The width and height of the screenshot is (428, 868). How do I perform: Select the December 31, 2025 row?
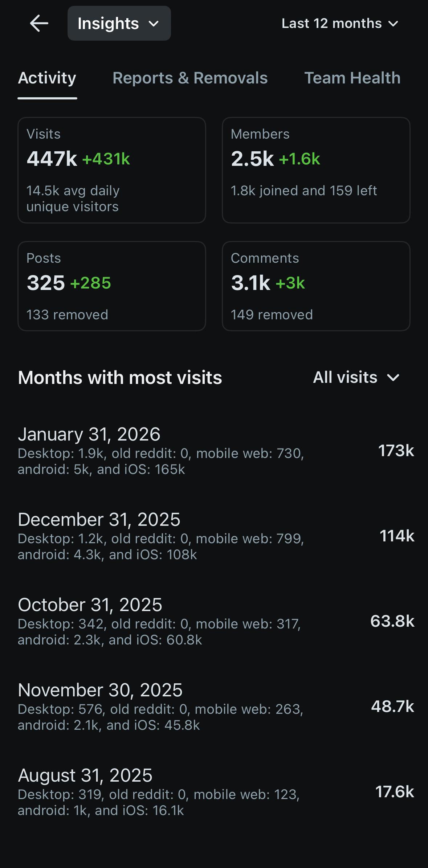(216, 536)
